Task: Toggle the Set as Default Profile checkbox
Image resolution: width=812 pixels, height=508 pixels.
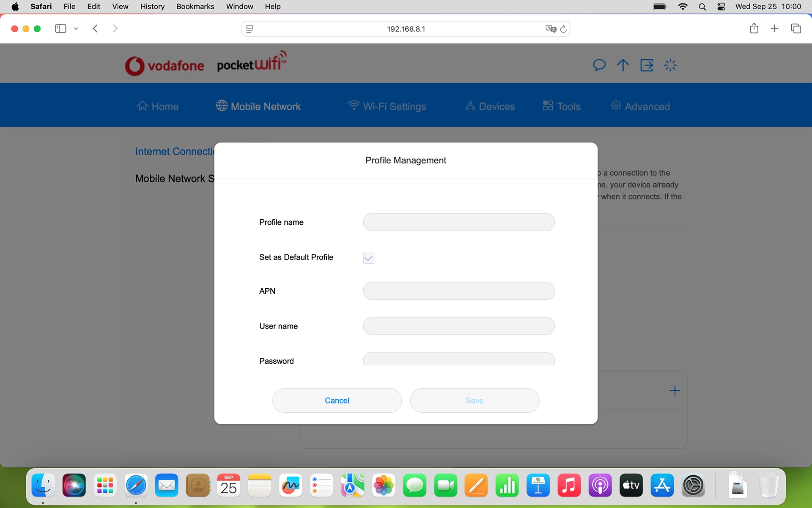Action: point(368,258)
